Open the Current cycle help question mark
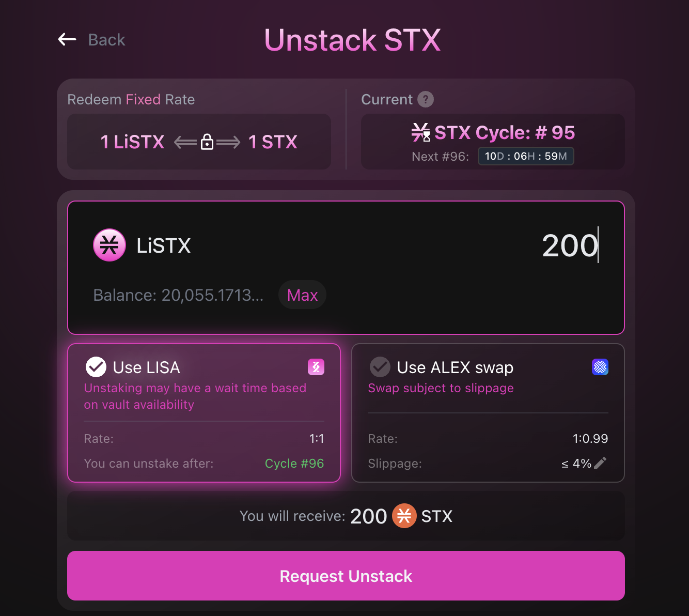689x616 pixels. tap(425, 99)
